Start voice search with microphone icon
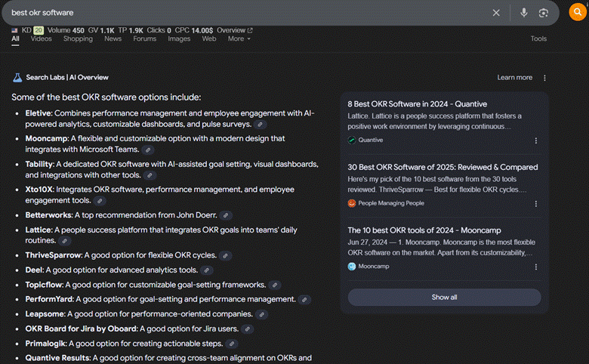 tap(523, 13)
